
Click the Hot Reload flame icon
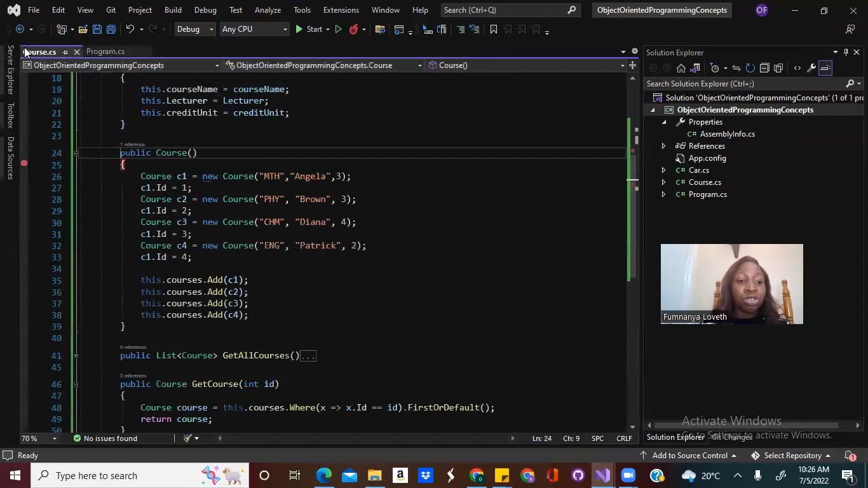click(x=354, y=29)
